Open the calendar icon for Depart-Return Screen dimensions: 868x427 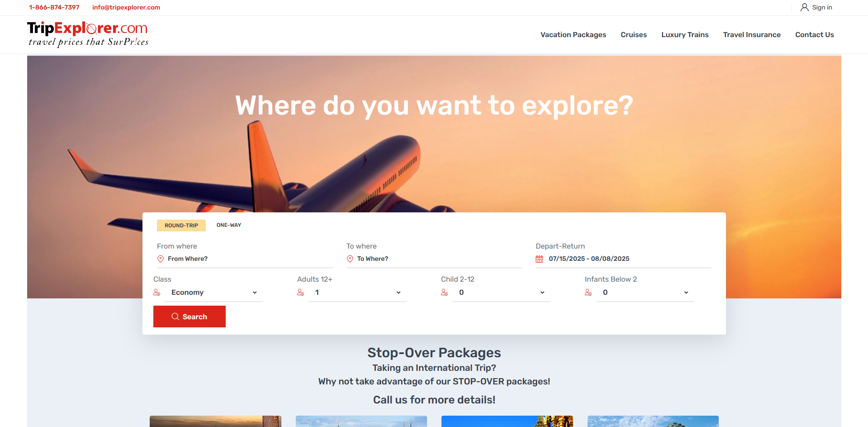tap(539, 259)
